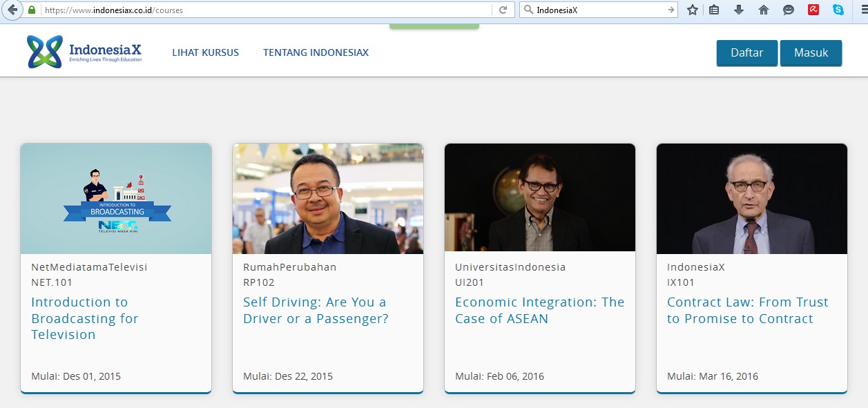
Task: Click 'Mulai: Feb 06, 2016' start date
Action: pyautogui.click(x=500, y=376)
